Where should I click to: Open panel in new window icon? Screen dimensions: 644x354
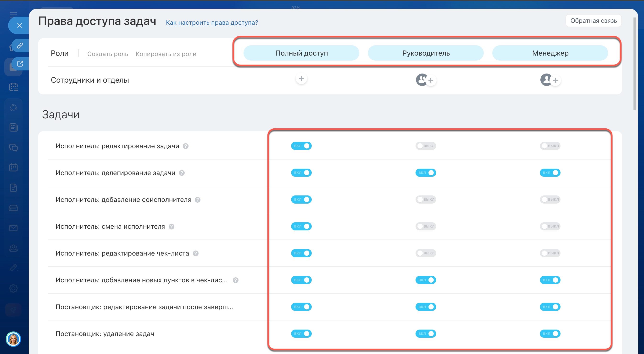(20, 63)
